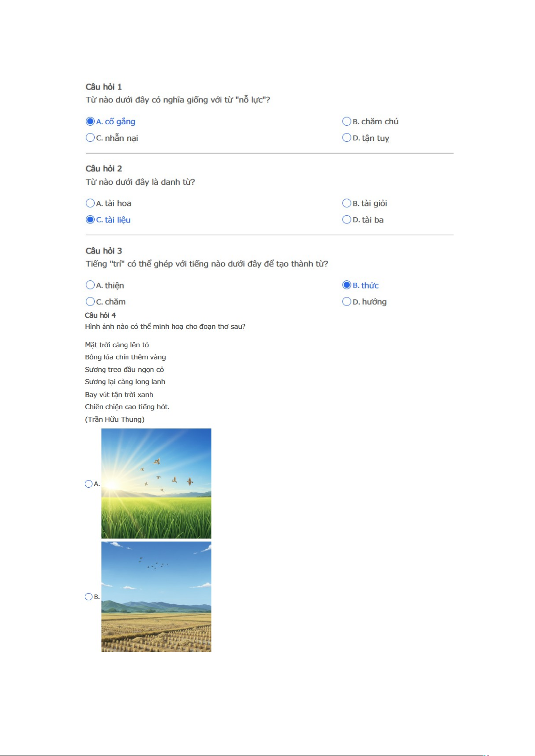Click the sunrise green rice field picture

click(x=156, y=483)
